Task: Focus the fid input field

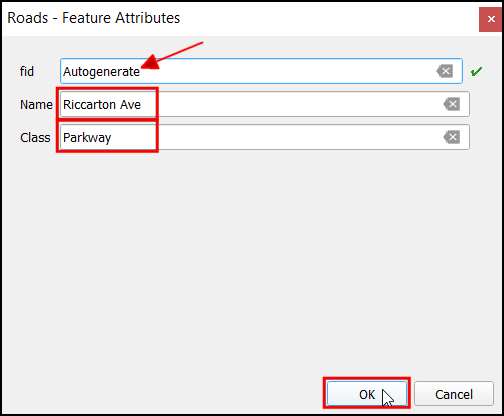Action: pos(261,71)
